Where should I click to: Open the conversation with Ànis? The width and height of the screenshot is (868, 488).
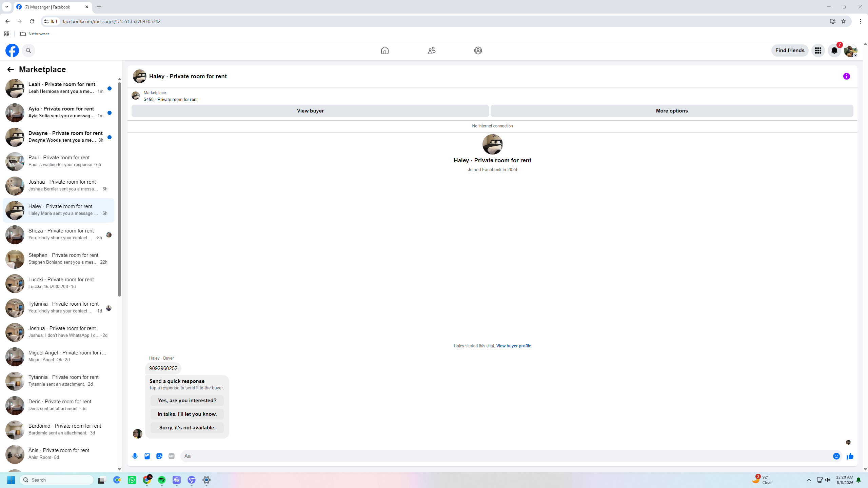[x=59, y=454]
